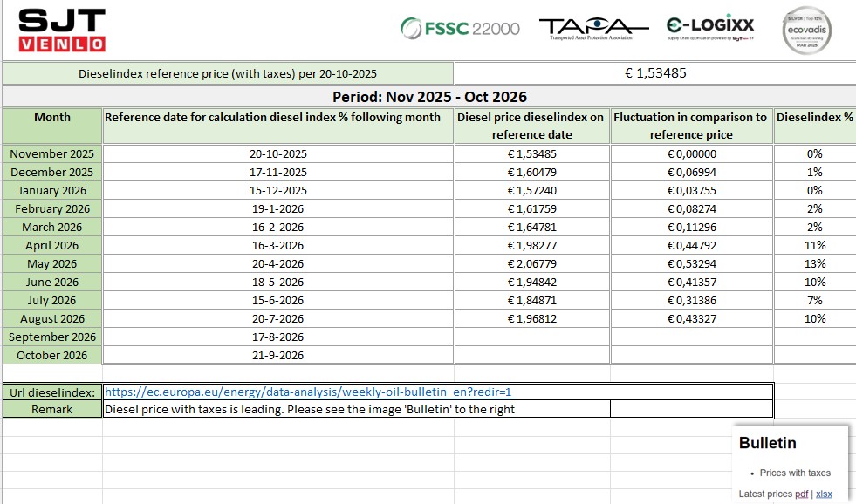Select the reference date 20-10-2025 cell
Image resolution: width=856 pixels, height=504 pixels.
277,153
